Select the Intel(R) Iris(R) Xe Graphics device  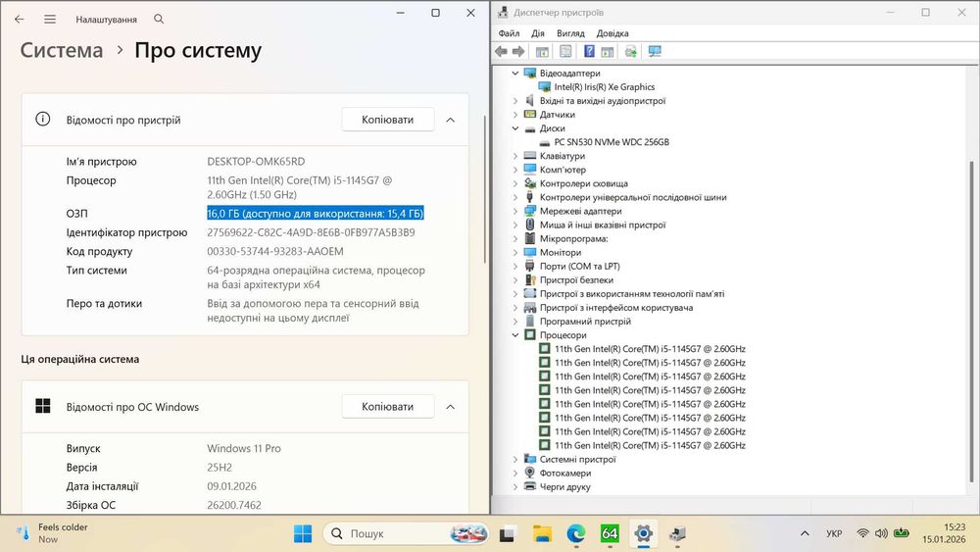point(604,87)
